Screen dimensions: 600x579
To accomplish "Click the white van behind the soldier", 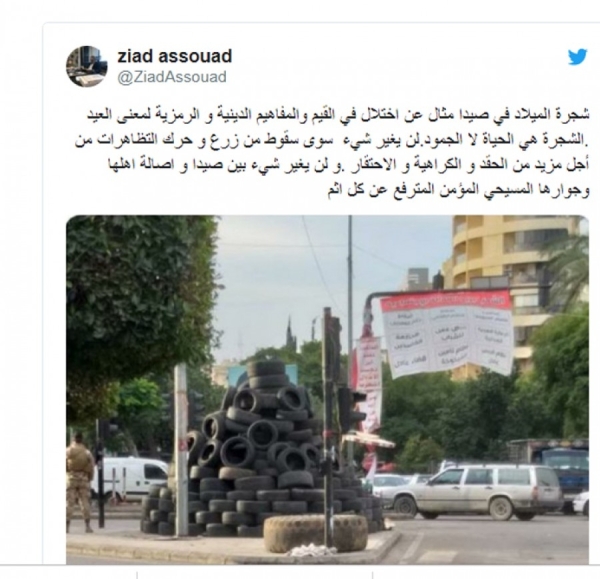I will click(130, 478).
